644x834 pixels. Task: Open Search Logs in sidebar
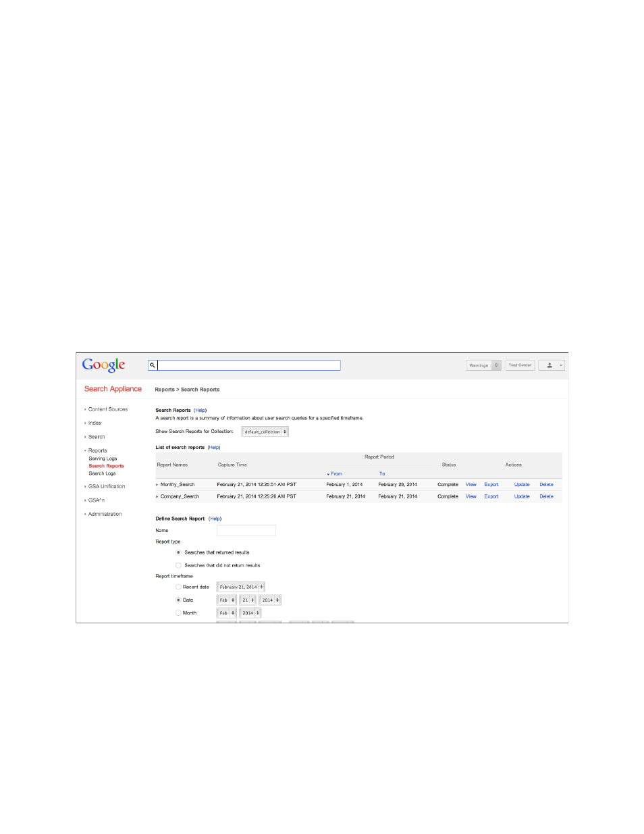102,473
